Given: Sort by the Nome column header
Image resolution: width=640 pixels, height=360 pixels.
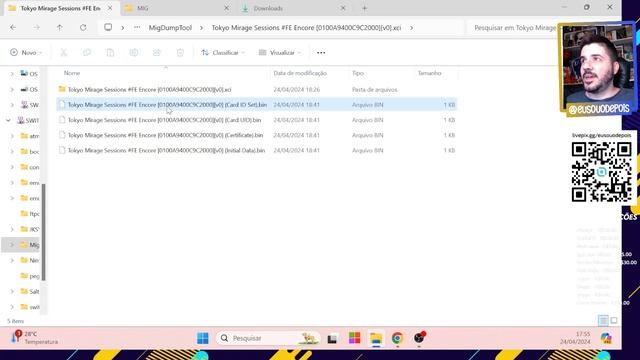Looking at the screenshot, I should (x=72, y=73).
